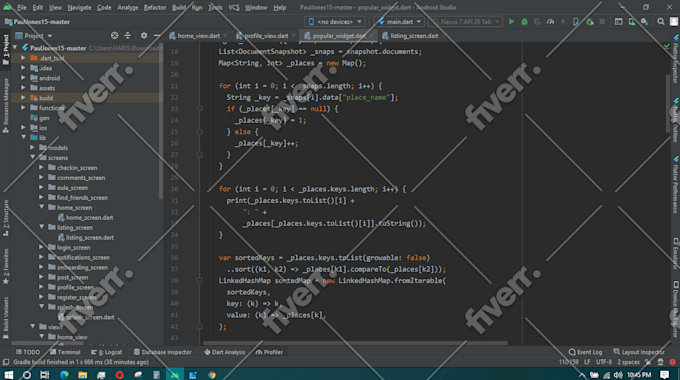This screenshot has height=380, width=680.
Task: Open the Dart Analysis tool window
Action: click(225, 352)
